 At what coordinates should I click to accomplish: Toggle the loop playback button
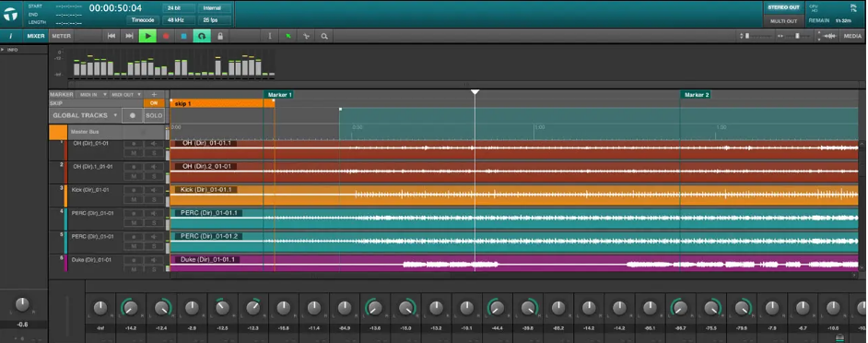202,36
